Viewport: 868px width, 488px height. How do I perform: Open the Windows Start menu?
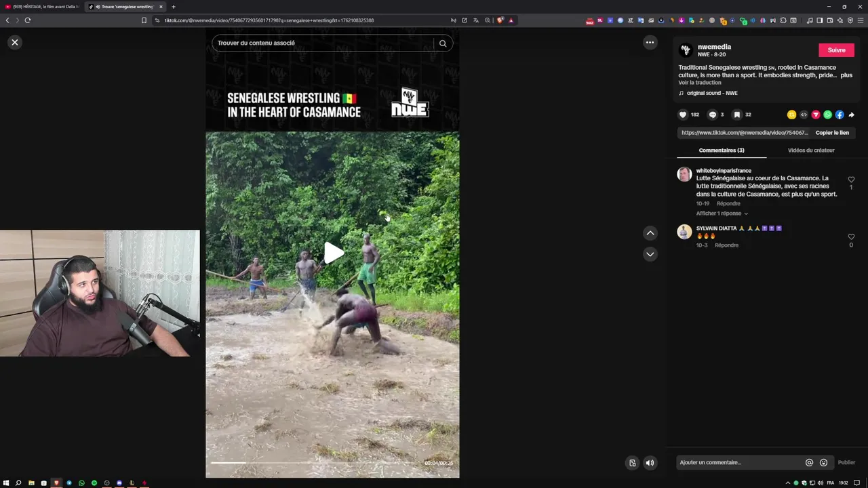pyautogui.click(x=6, y=483)
